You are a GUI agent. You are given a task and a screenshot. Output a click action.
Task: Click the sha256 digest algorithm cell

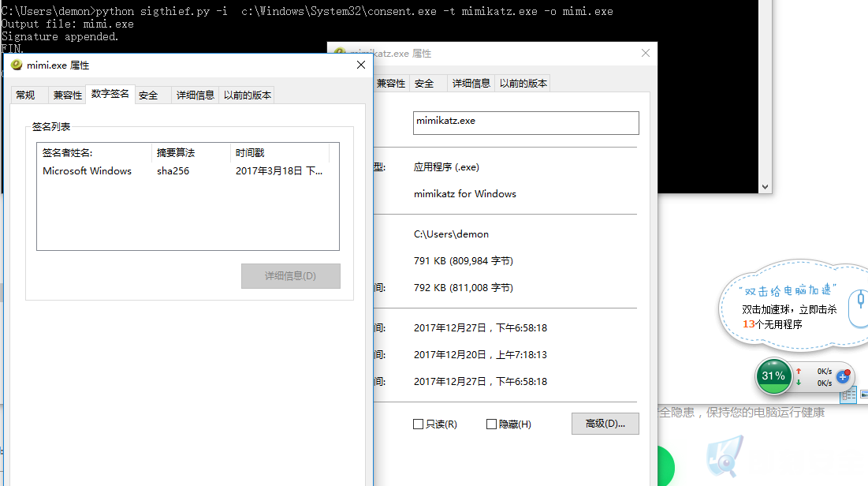click(x=173, y=170)
